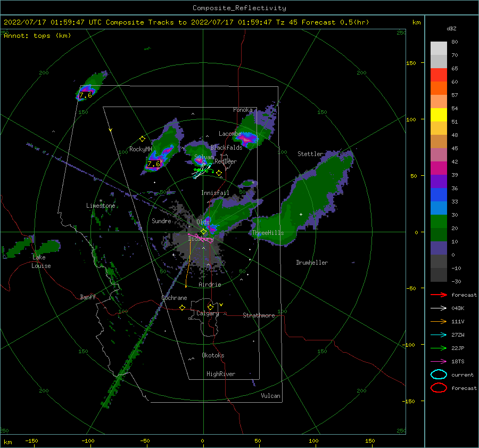Select the bright yellow swatch above 51
Image resolution: width=479 pixels, height=448 pixels.
(x=439, y=115)
